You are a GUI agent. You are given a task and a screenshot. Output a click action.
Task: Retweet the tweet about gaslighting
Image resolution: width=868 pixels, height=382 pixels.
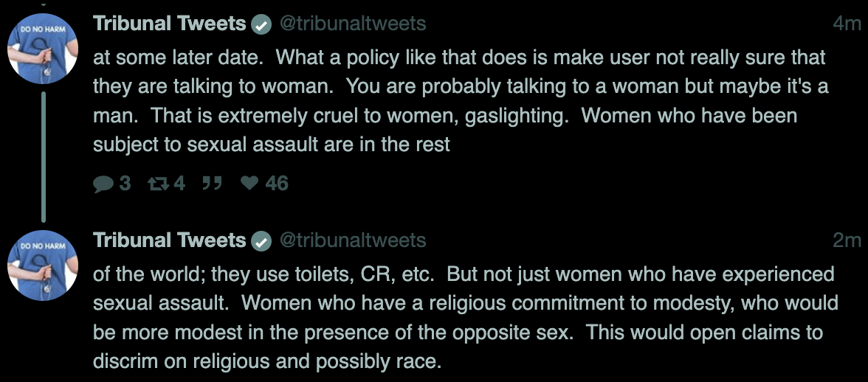(158, 183)
